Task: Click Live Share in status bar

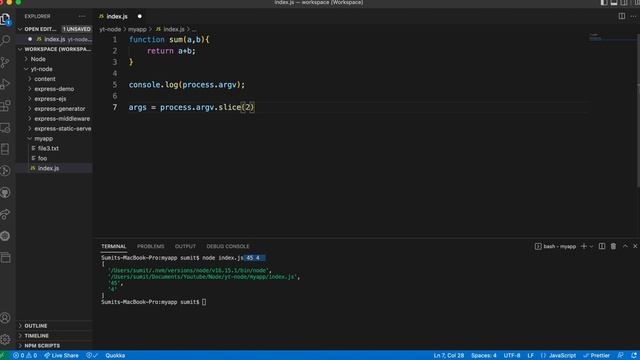Action: tap(61, 356)
